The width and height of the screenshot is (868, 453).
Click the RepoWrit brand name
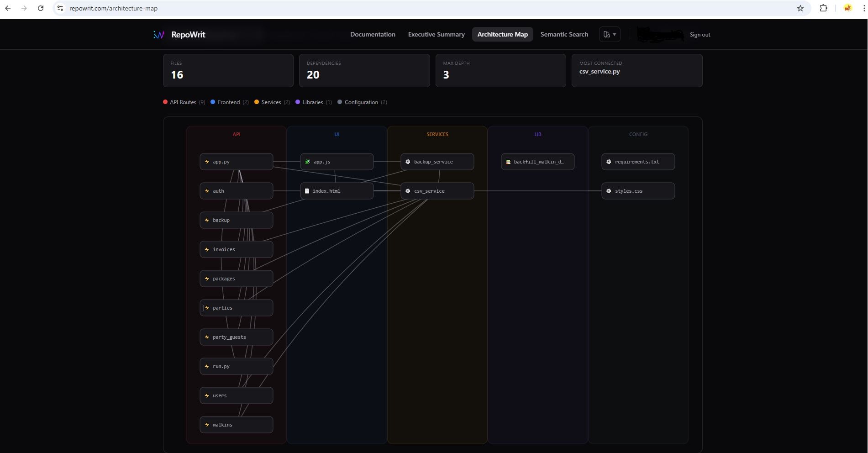tap(188, 35)
